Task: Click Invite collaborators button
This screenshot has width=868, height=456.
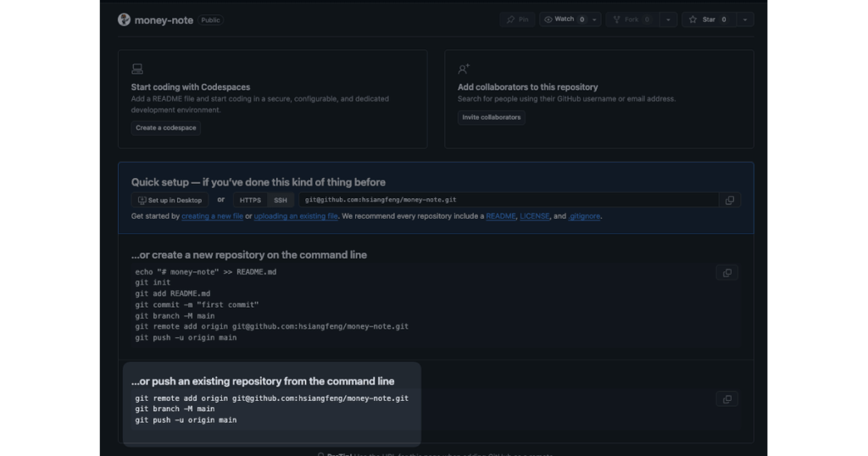Action: pyautogui.click(x=491, y=117)
